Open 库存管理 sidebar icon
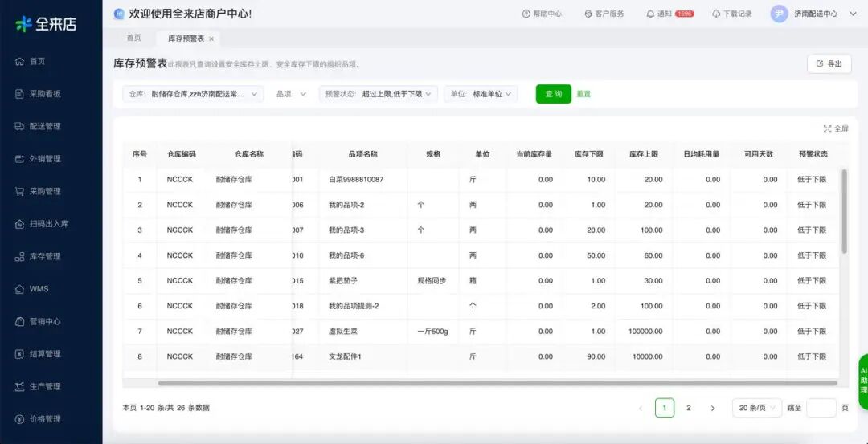 click(x=19, y=257)
